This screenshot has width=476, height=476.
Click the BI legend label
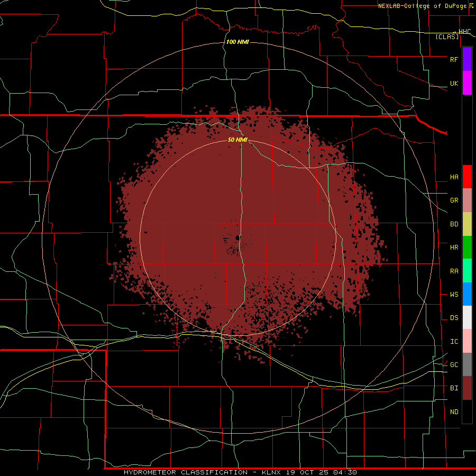[x=454, y=388]
